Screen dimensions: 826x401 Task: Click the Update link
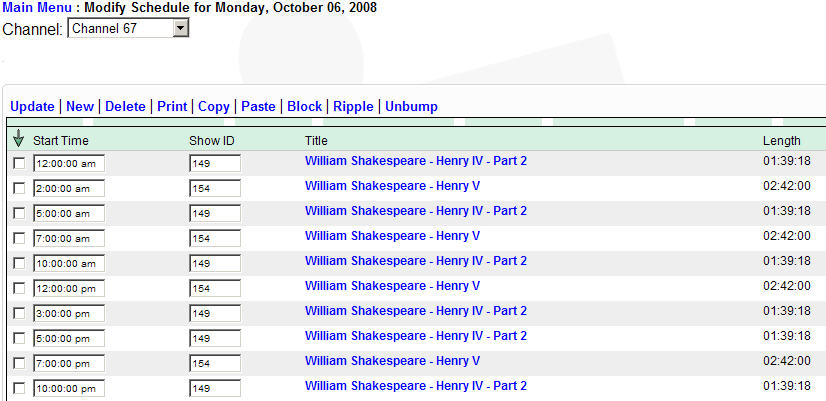click(x=32, y=106)
